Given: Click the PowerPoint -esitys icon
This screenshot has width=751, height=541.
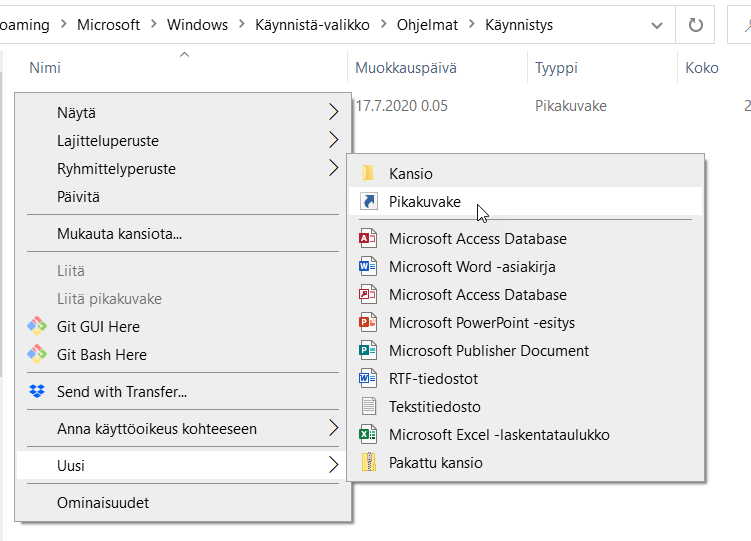Looking at the screenshot, I should (369, 323).
